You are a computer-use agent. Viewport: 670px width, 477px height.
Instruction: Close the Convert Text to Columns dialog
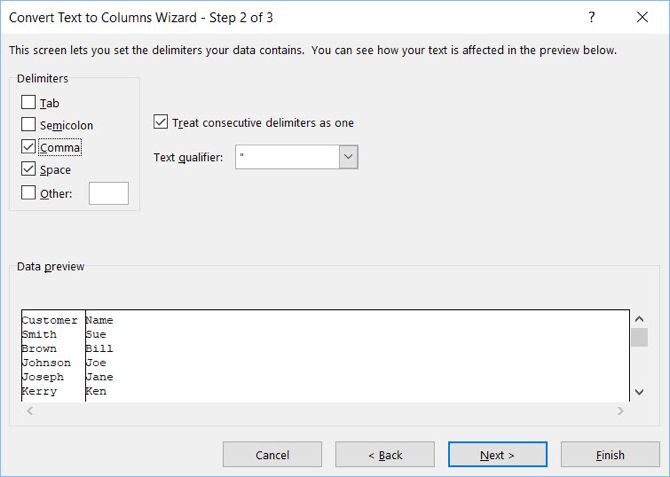(641, 18)
